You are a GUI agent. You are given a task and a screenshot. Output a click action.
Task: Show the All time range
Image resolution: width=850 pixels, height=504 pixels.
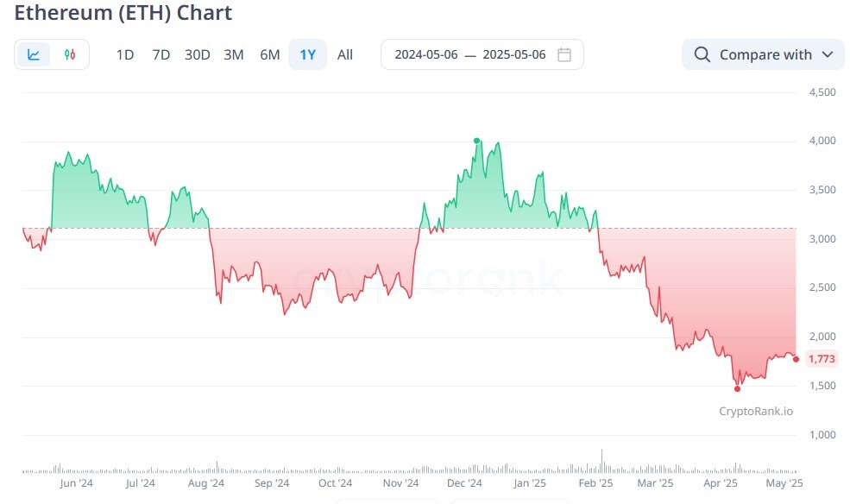[345, 54]
